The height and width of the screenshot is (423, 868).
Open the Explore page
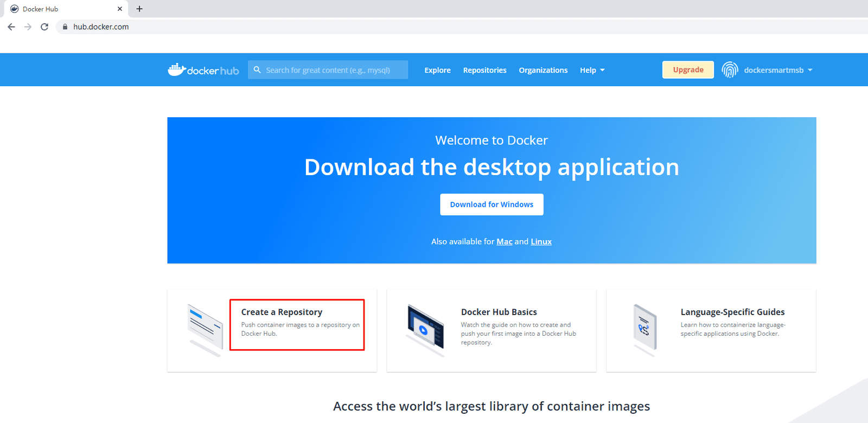437,70
